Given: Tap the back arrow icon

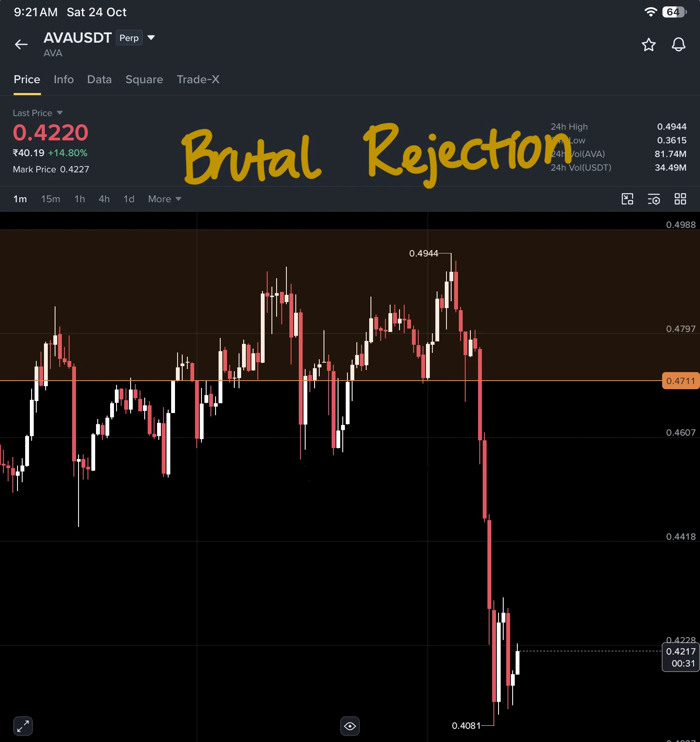Looking at the screenshot, I should click(x=21, y=44).
